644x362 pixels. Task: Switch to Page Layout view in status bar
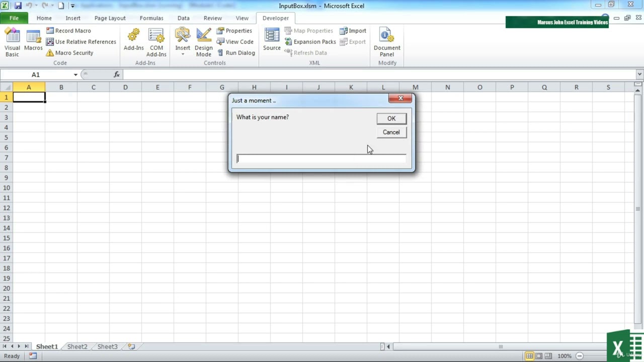click(539, 356)
